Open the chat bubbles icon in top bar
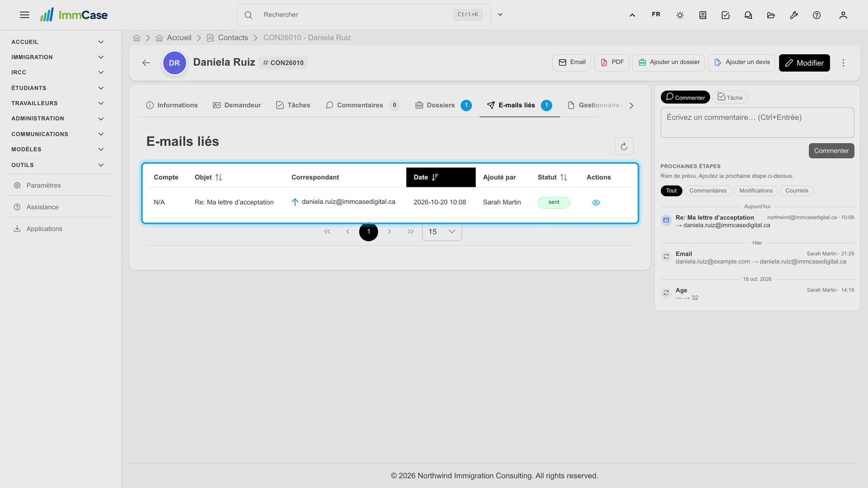The image size is (868, 488). tap(748, 15)
